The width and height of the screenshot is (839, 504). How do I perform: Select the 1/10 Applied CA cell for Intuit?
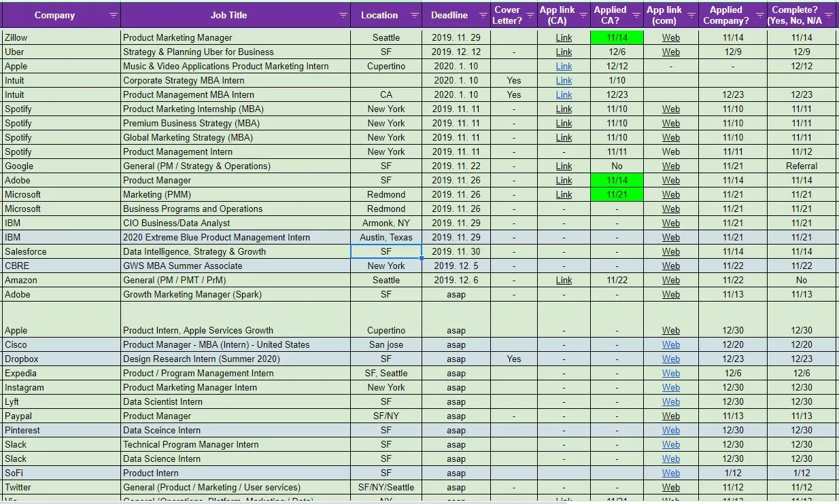(x=617, y=80)
